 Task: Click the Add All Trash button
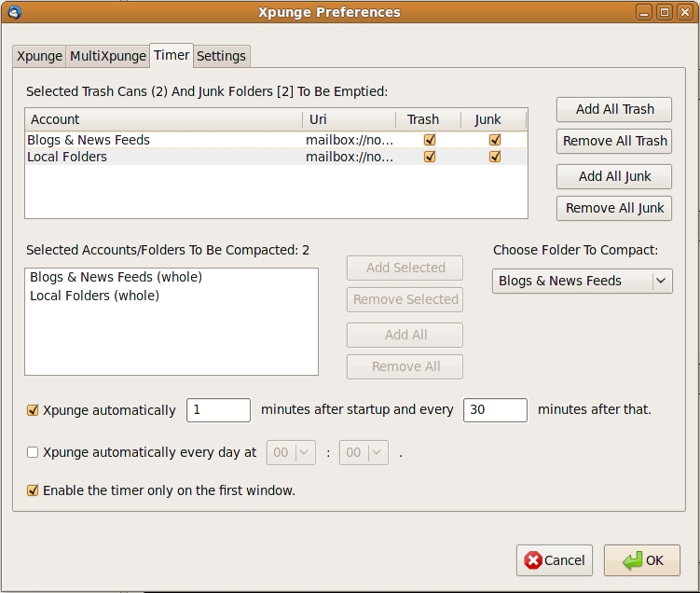click(x=614, y=109)
